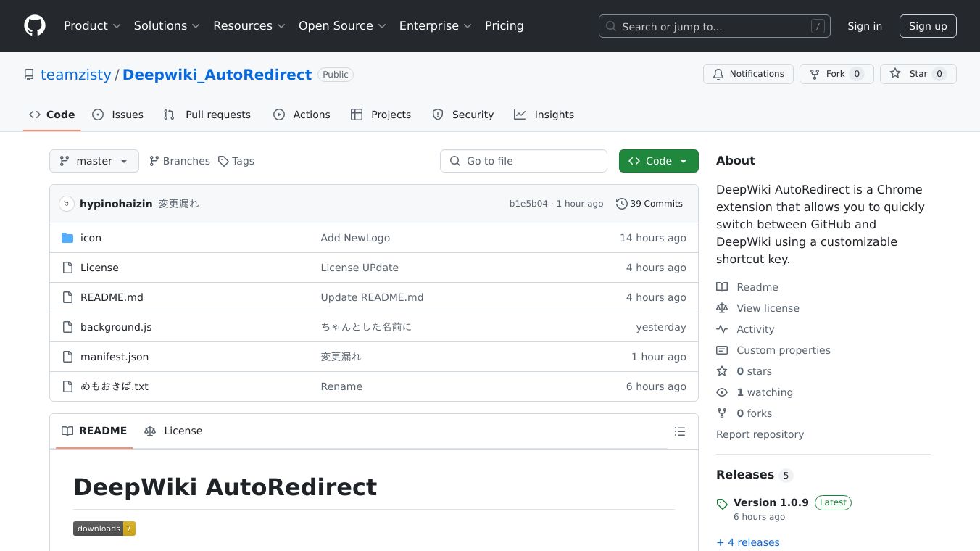Click the Go to file search field
Screen dimensions: 980x551
[x=523, y=161]
